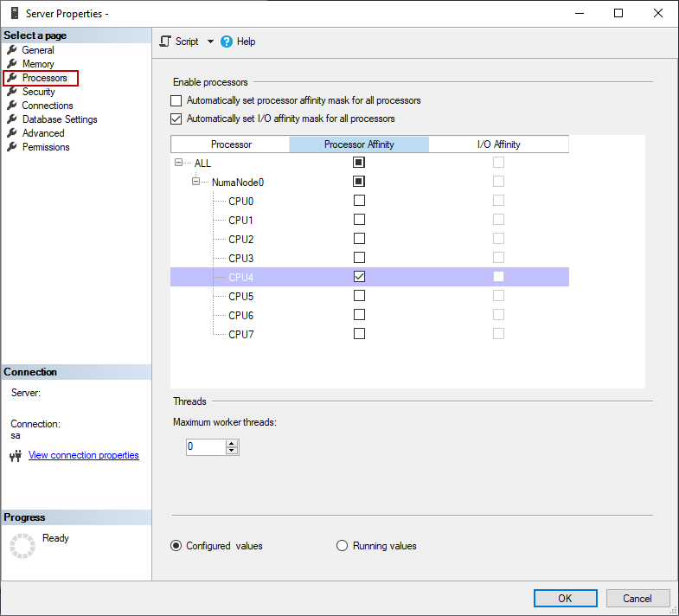Image resolution: width=679 pixels, height=616 pixels.
Task: Open the Database Settings page
Action: pyautogui.click(x=60, y=119)
